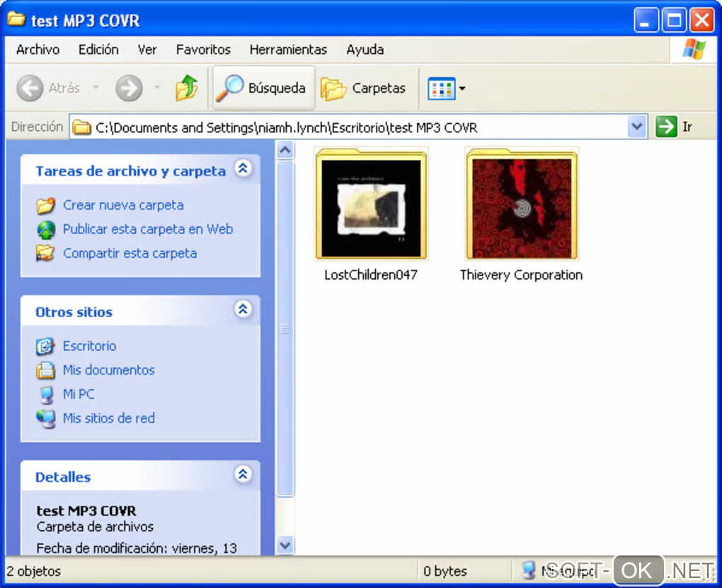
Task: Click the forward arrow navigation icon
Action: (129, 88)
